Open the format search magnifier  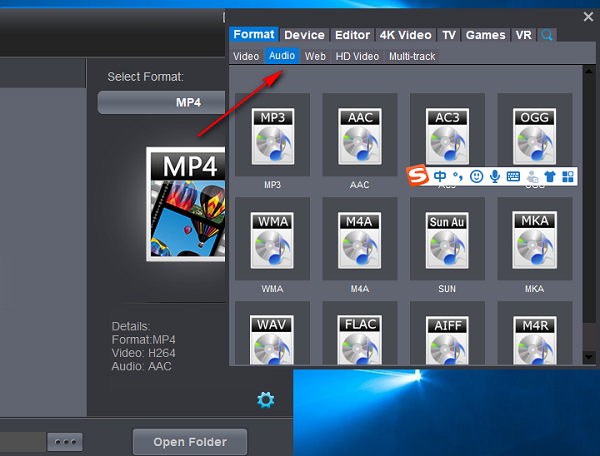point(547,35)
